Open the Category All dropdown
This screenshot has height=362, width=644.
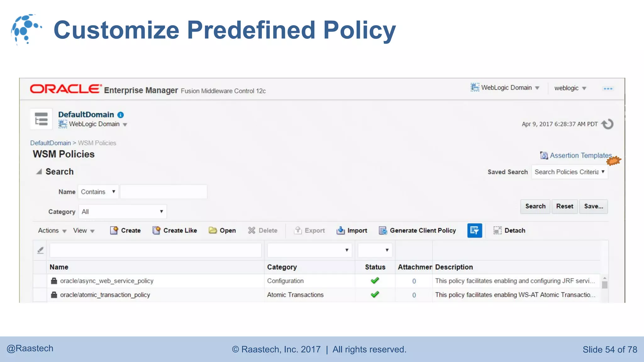(x=122, y=212)
